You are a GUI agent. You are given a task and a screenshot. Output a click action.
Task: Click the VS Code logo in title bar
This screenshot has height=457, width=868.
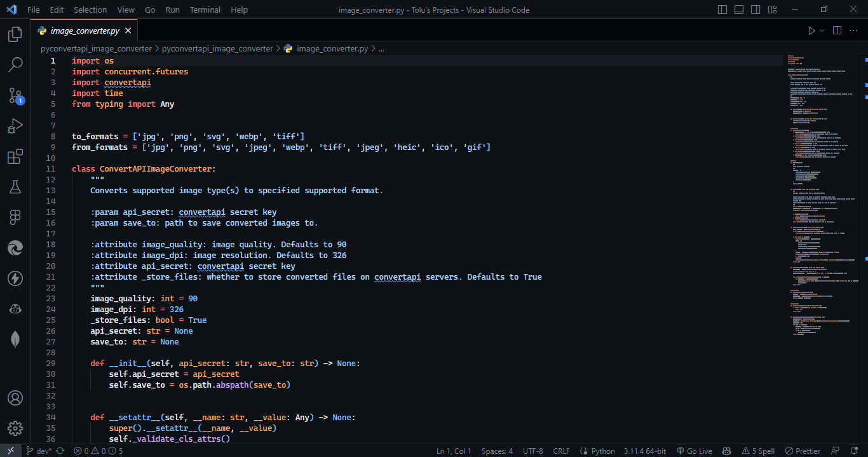point(11,10)
